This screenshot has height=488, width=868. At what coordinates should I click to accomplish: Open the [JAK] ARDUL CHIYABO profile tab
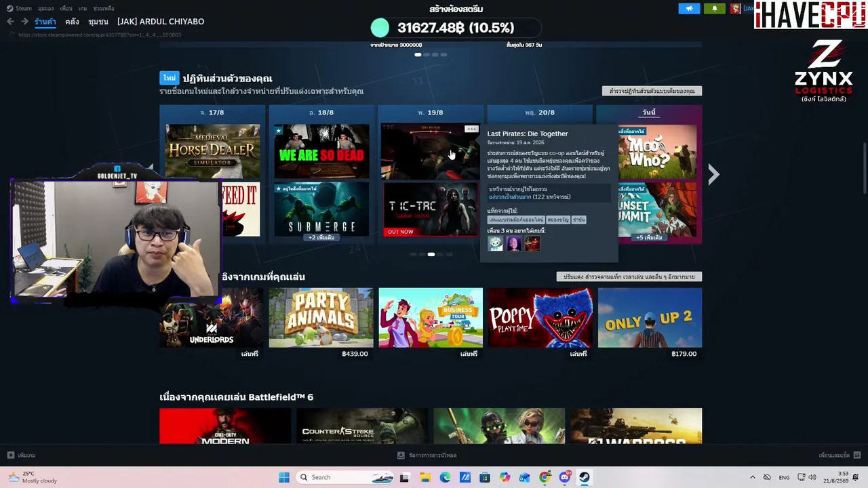pyautogui.click(x=161, y=22)
